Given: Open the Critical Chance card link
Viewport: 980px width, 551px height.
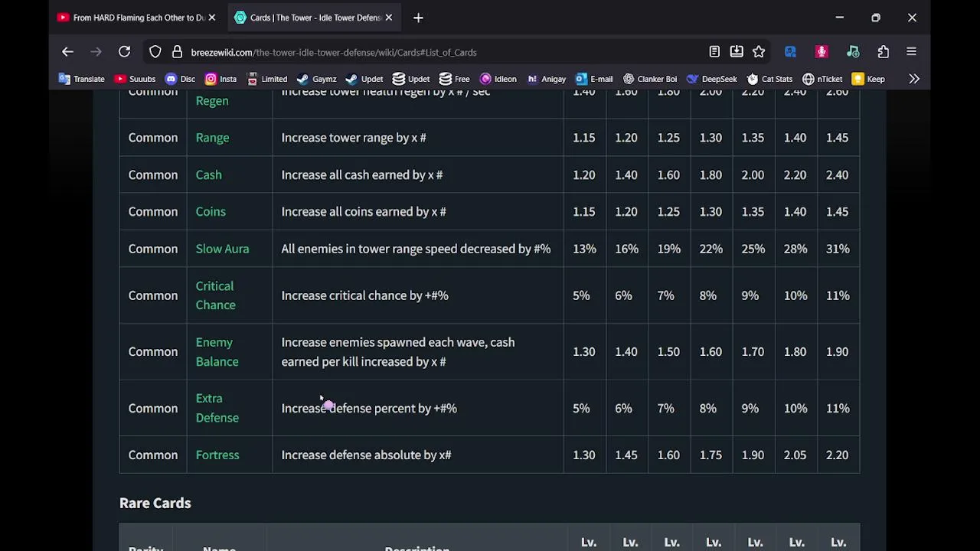Looking at the screenshot, I should [x=215, y=295].
